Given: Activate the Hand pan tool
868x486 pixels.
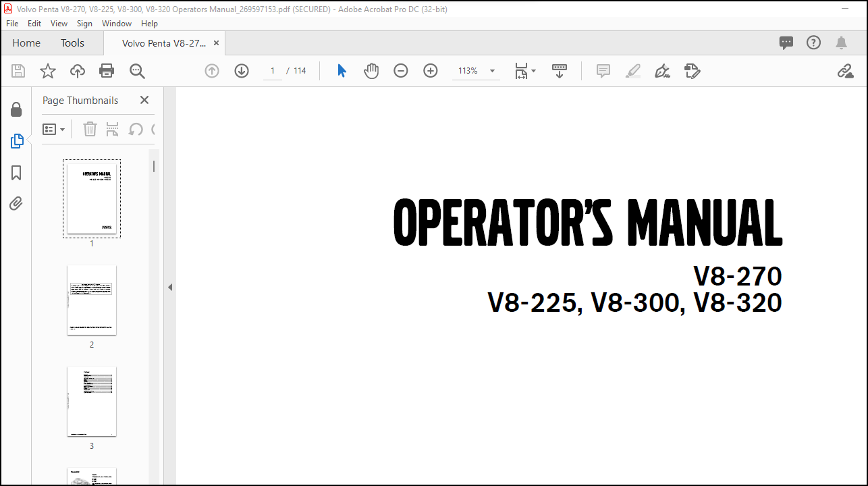Looking at the screenshot, I should [371, 71].
